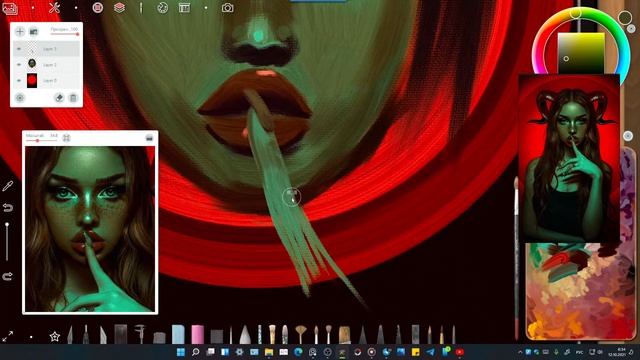Hide the top layer via eye icon

click(x=18, y=49)
